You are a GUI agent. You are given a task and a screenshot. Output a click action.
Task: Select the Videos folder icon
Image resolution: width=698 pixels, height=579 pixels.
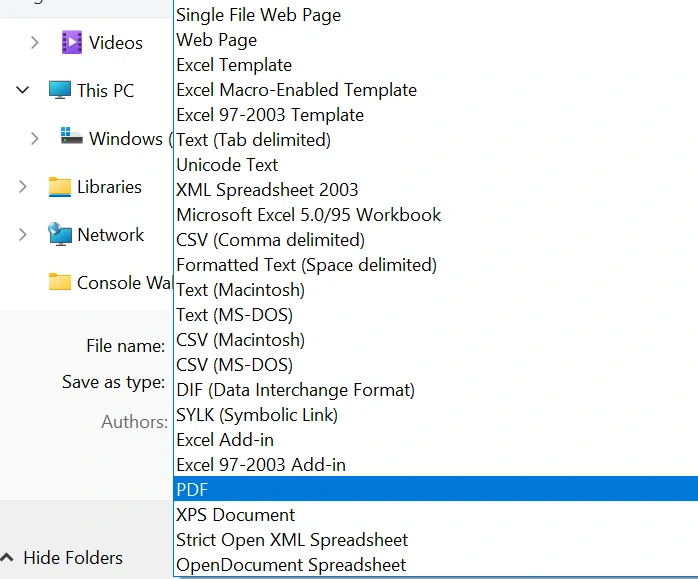72,42
